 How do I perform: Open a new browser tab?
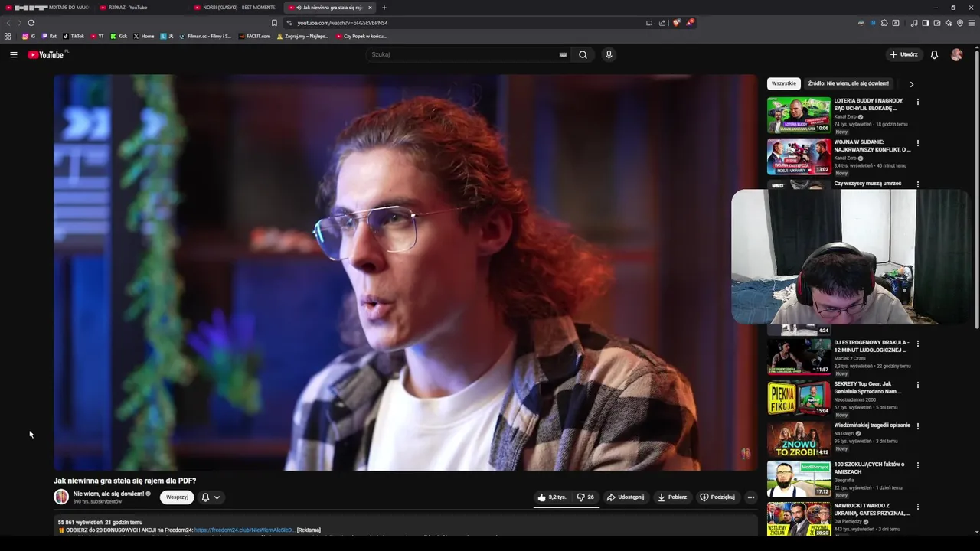coord(384,8)
